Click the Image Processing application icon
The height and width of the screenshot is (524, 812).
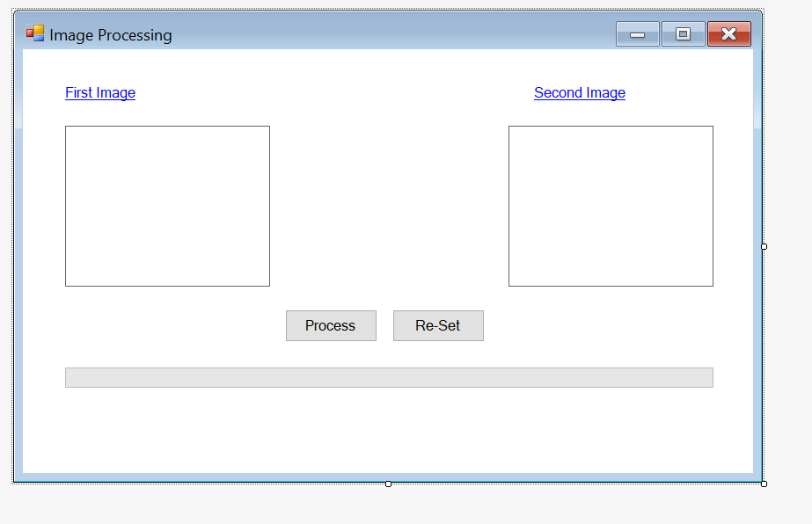34,33
